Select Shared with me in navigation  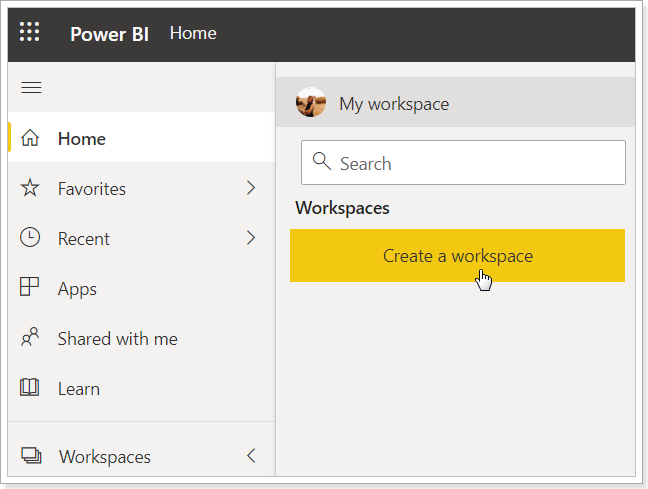(x=141, y=338)
